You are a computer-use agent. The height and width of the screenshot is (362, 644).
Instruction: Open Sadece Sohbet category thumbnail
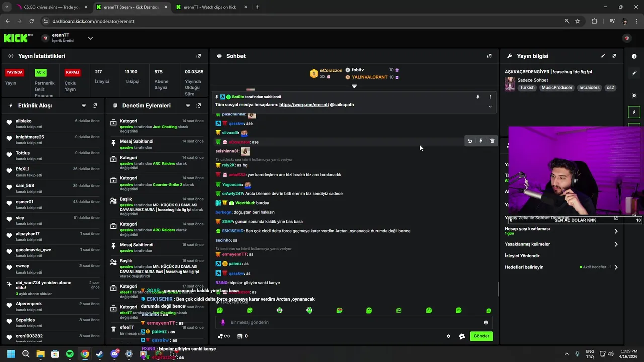pyautogui.click(x=510, y=84)
